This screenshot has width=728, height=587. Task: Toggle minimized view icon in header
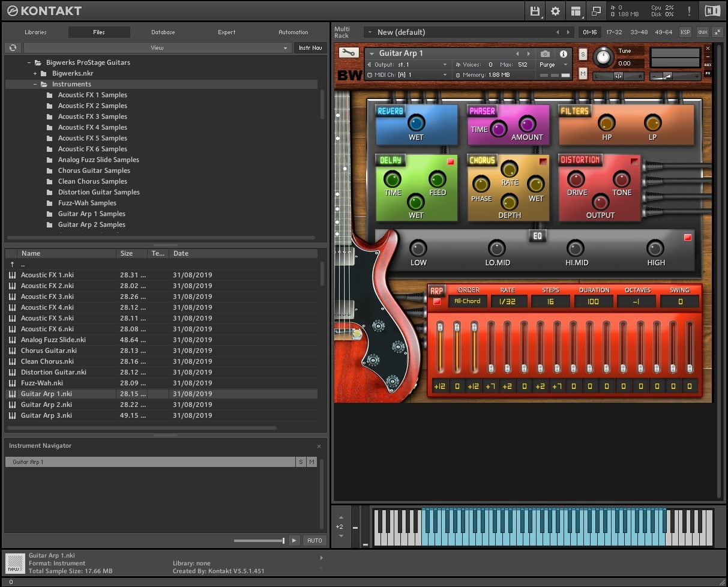coord(596,11)
